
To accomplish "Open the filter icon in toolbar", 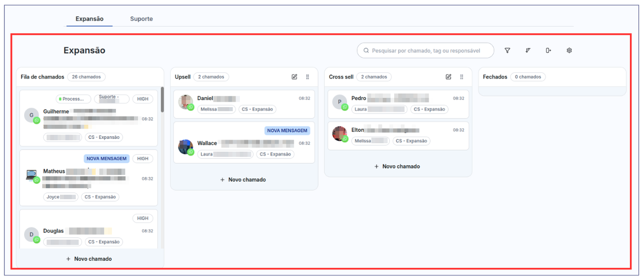I will pos(507,50).
